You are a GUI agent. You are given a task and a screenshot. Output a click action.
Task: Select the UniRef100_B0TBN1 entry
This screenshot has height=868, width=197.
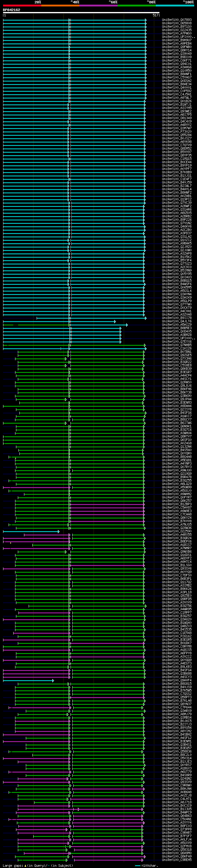tap(177, 352)
